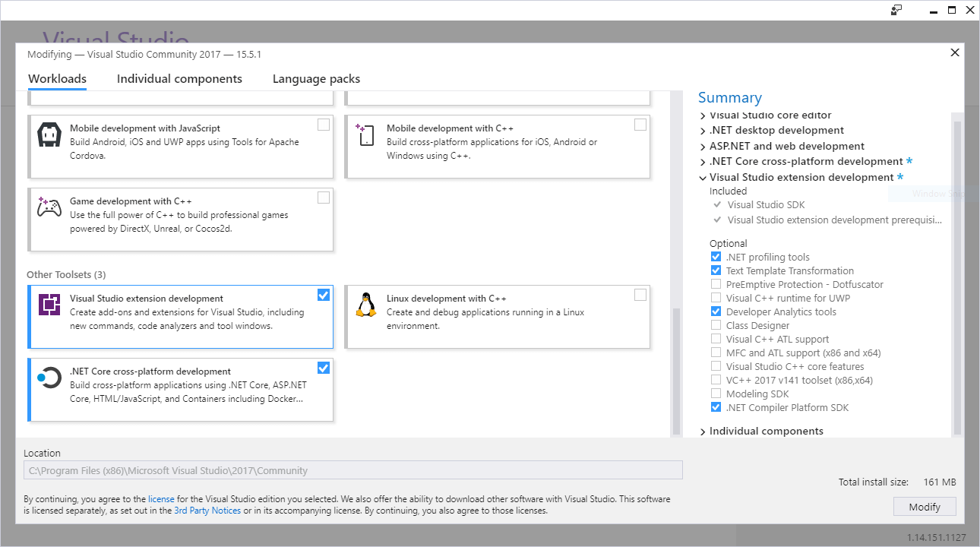Open the feedback icon in the installer title bar
980x547 pixels.
(896, 10)
